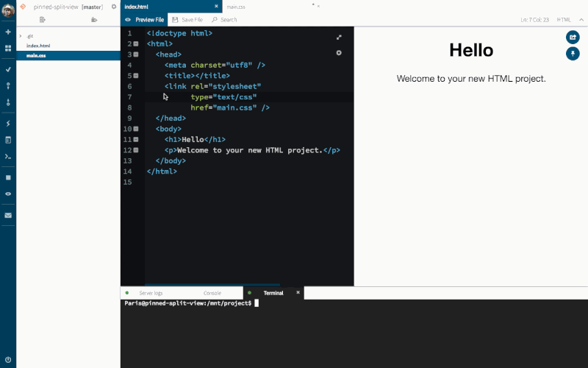Click the meta charset code line

pyautogui.click(x=215, y=65)
